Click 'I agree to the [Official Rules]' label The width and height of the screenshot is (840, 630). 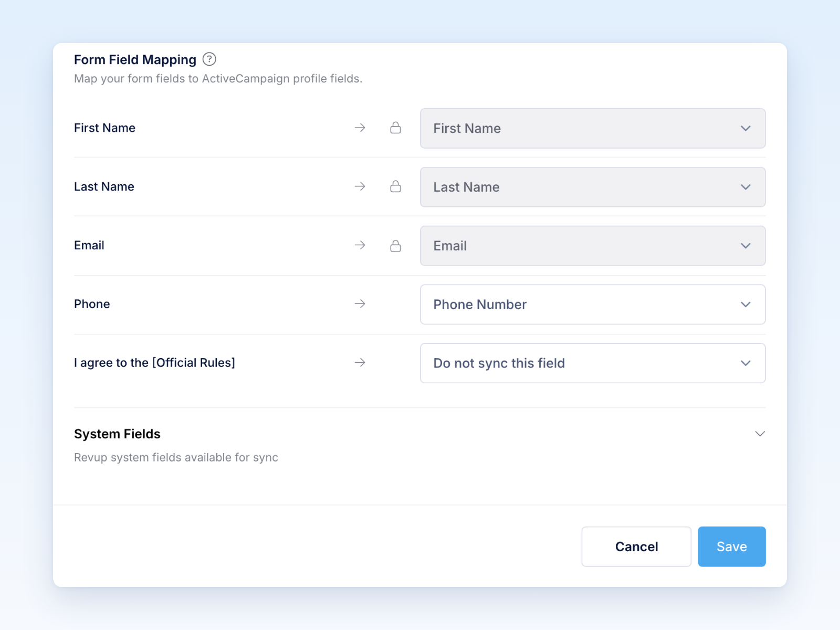coord(154,363)
